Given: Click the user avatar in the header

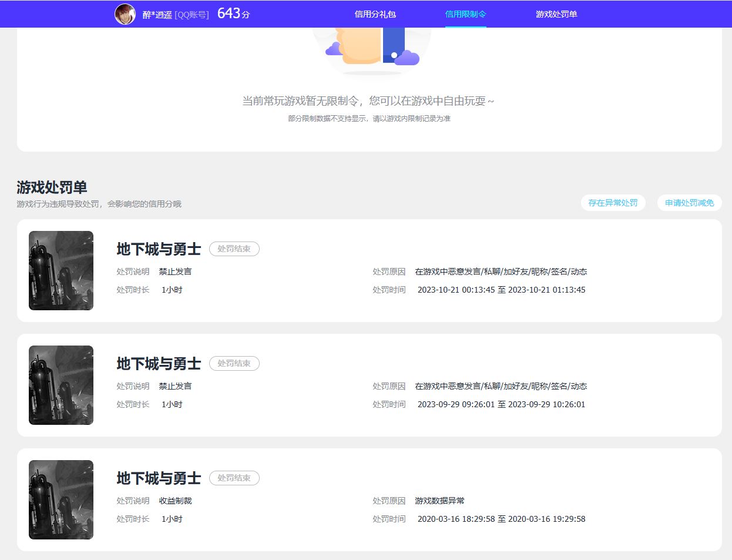Looking at the screenshot, I should (x=125, y=14).
